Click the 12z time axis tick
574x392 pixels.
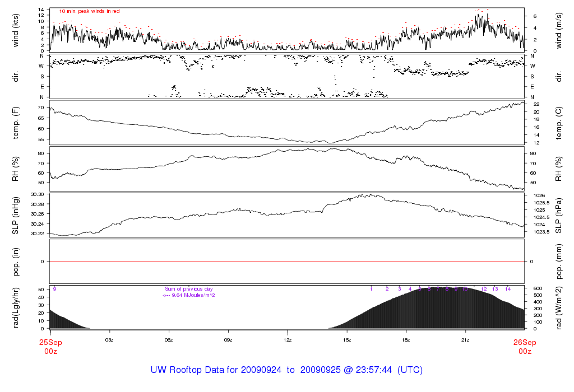point(287,340)
